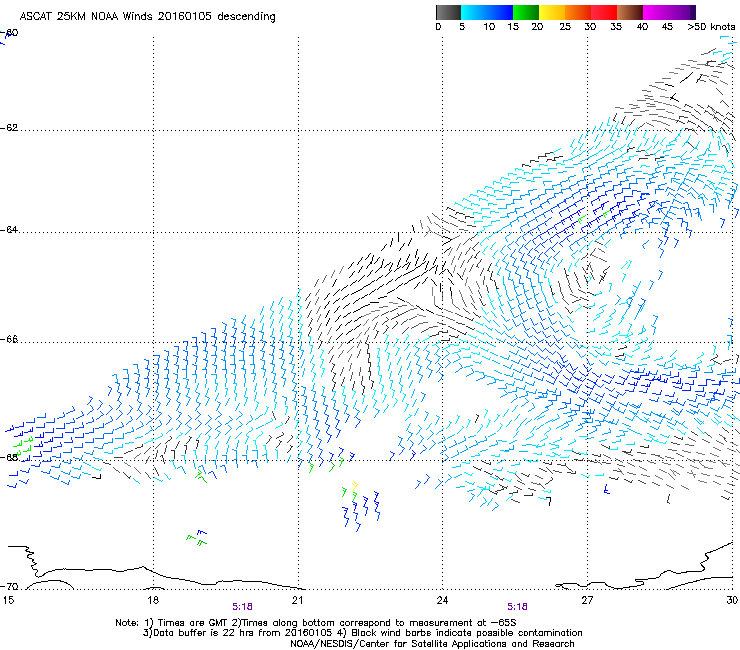Click the chart title 'ASCAT 25KM NOAA Winds 20160105 descending'
740x650 pixels.
click(147, 16)
